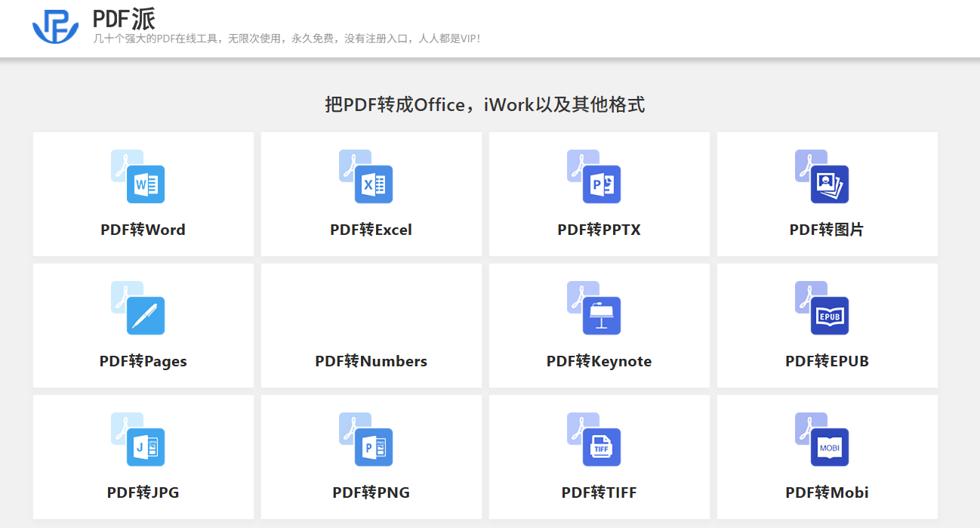Open the PDF转JPG icon

138,439
